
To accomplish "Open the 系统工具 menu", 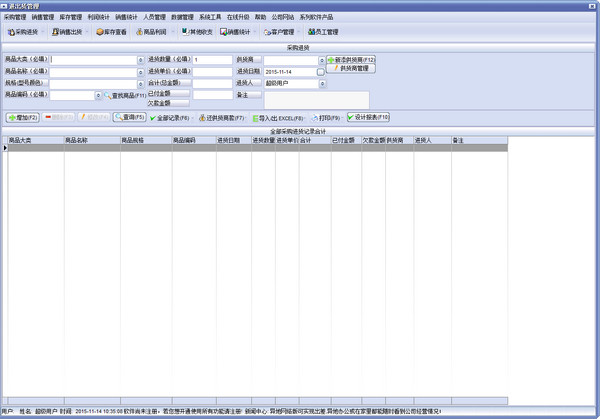I will coord(210,17).
